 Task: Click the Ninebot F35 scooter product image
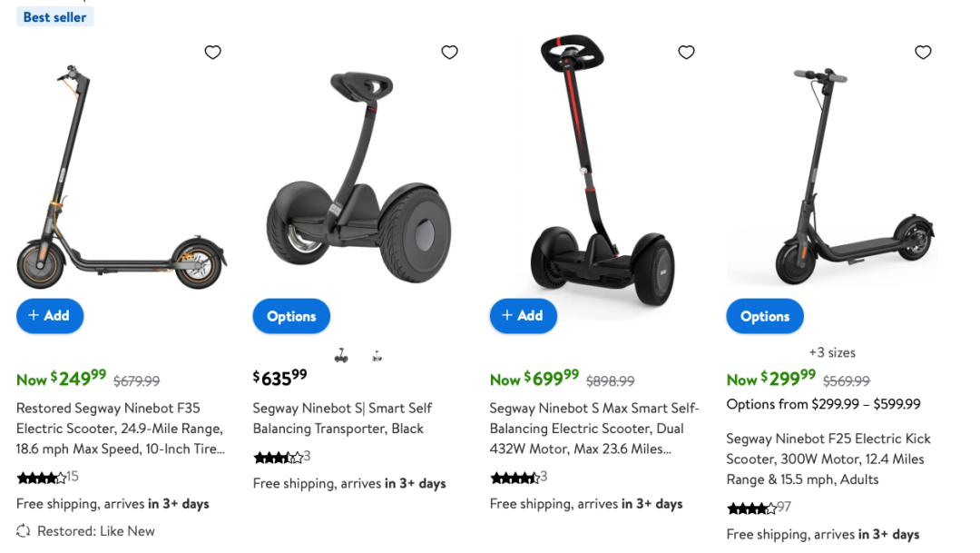point(121,177)
